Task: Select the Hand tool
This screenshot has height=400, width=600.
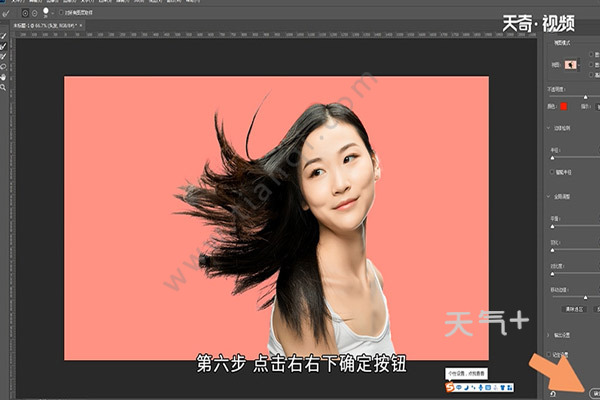Action: [4, 77]
